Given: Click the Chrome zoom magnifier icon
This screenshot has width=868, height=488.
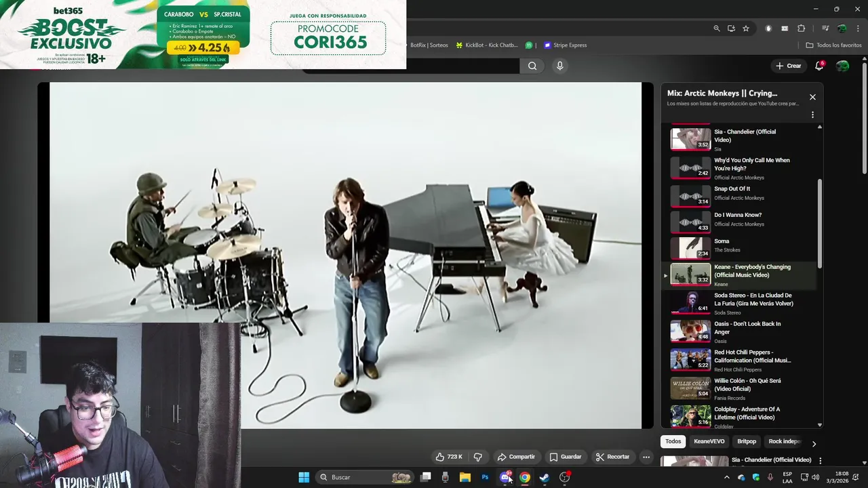Looking at the screenshot, I should point(717,28).
